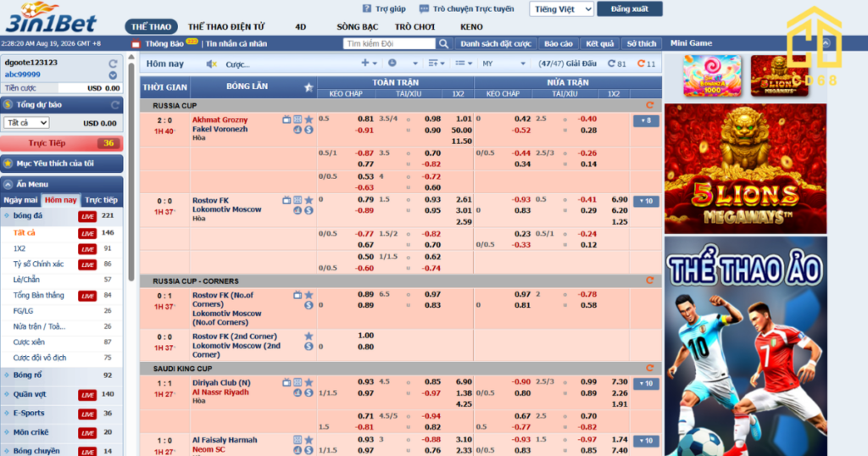Open KENO menu
The width and height of the screenshot is (868, 456).
[x=471, y=26]
